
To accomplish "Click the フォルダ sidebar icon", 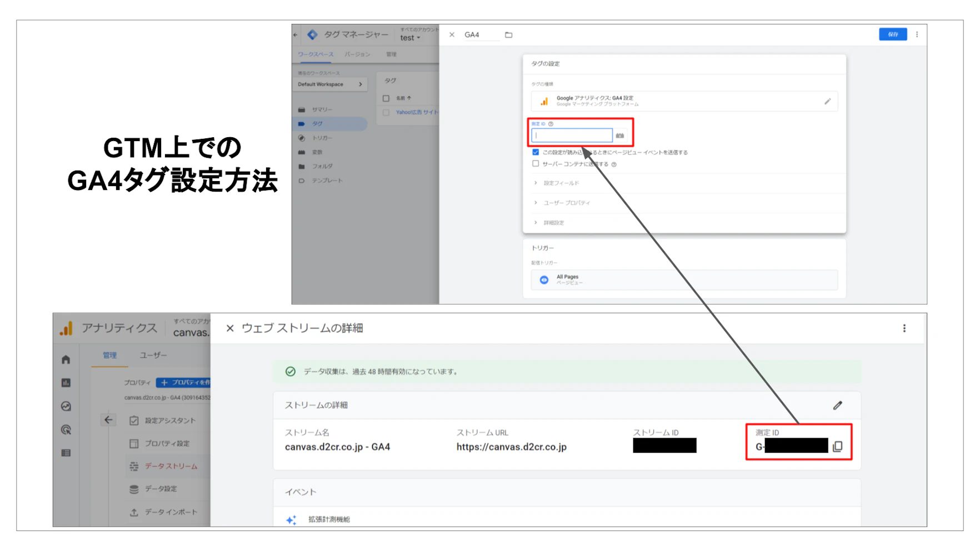I will pyautogui.click(x=302, y=167).
